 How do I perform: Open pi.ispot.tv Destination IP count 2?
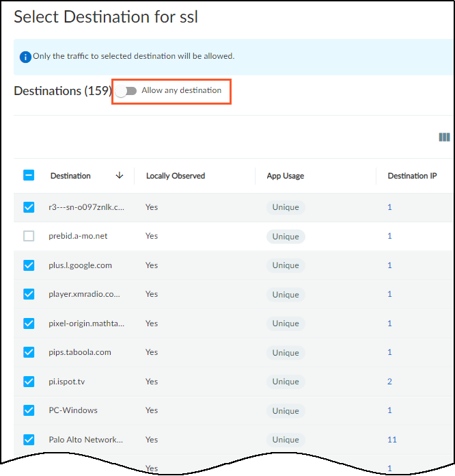point(390,382)
